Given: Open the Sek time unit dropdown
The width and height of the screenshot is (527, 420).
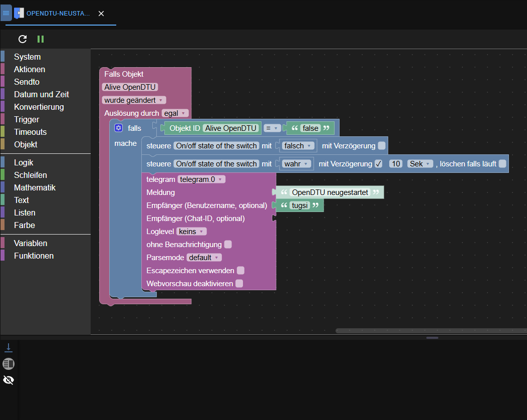Looking at the screenshot, I should pyautogui.click(x=420, y=164).
